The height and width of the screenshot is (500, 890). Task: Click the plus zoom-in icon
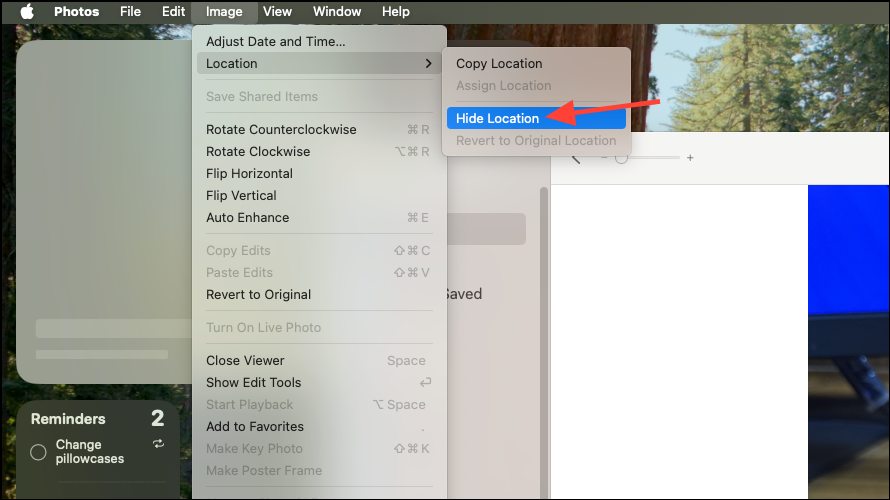point(690,158)
